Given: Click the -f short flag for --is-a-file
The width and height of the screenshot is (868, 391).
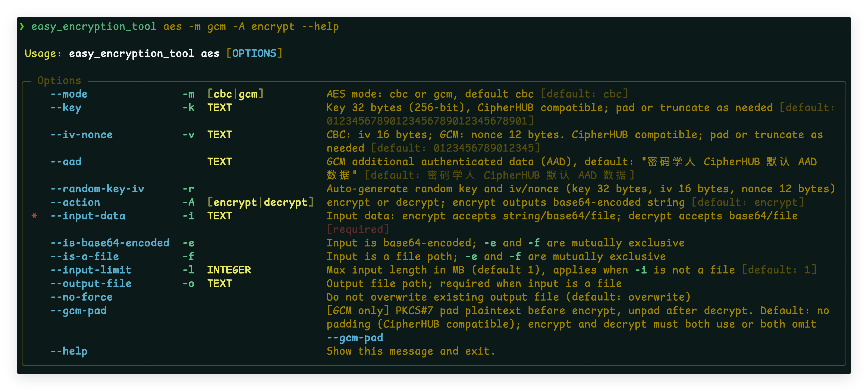Looking at the screenshot, I should pos(188,256).
